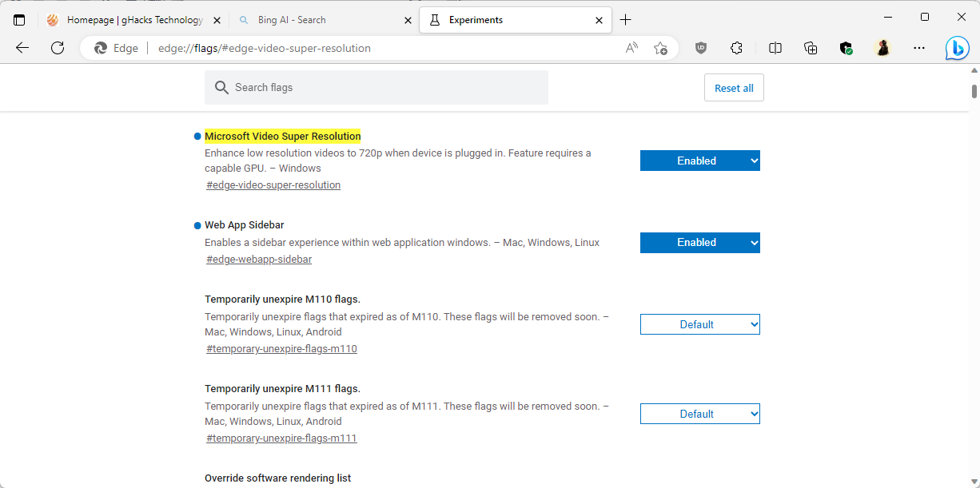Open Browser essentials shield icon
The height and width of the screenshot is (488, 980).
coord(846,48)
